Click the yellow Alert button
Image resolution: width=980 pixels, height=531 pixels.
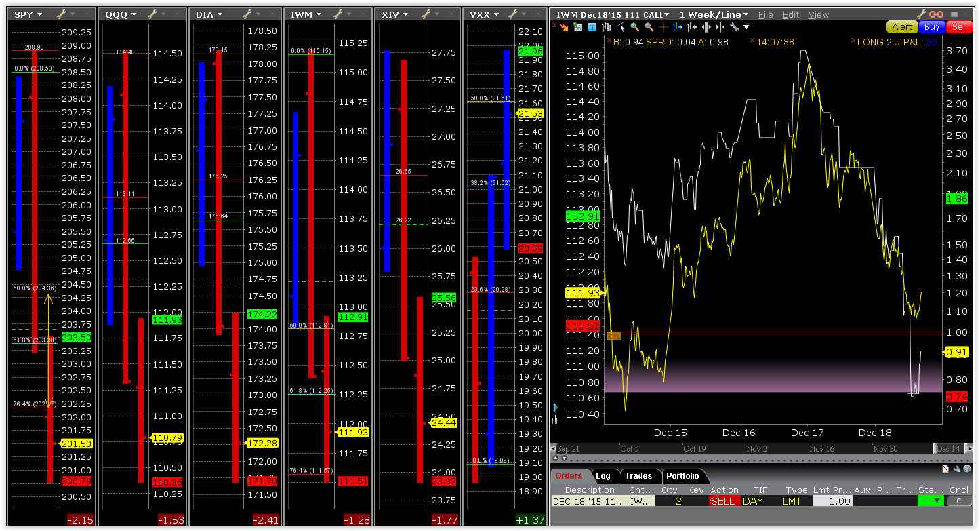pos(902,26)
